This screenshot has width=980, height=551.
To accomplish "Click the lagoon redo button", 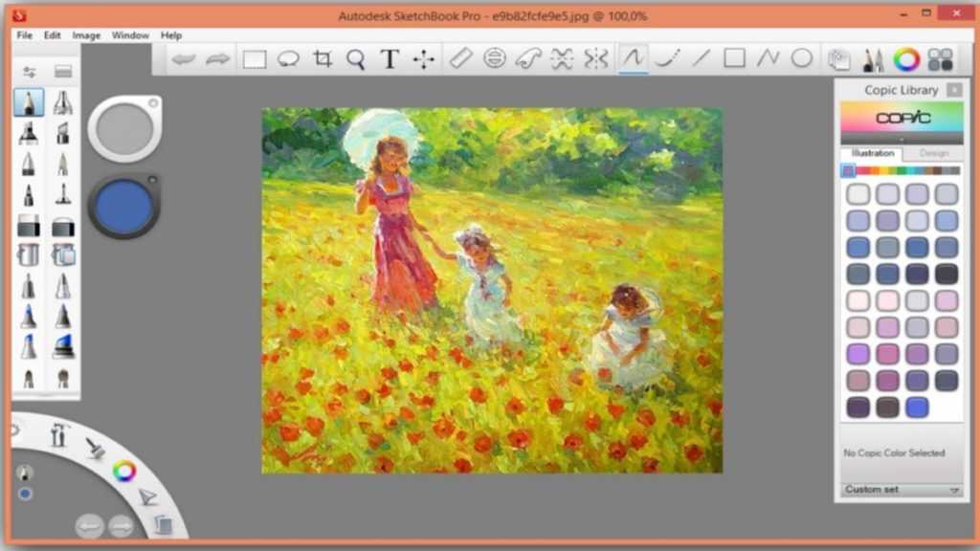I will point(121,526).
